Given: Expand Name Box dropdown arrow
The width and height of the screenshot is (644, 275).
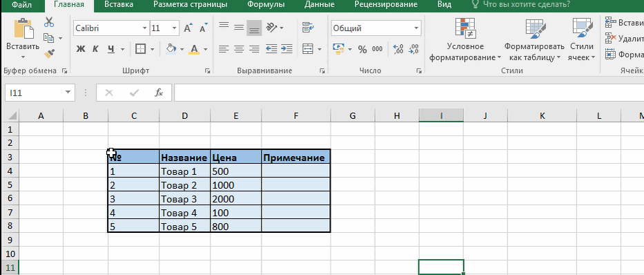Looking at the screenshot, I should coord(68,93).
